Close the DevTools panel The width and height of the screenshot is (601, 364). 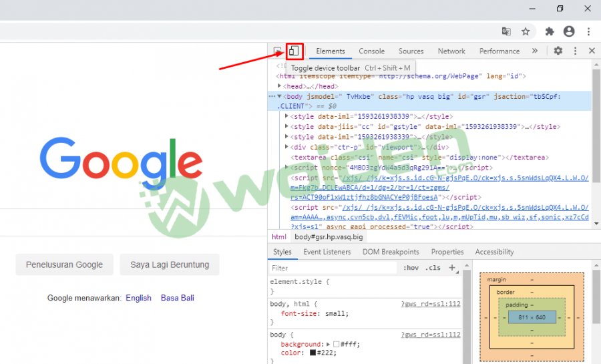click(x=592, y=51)
